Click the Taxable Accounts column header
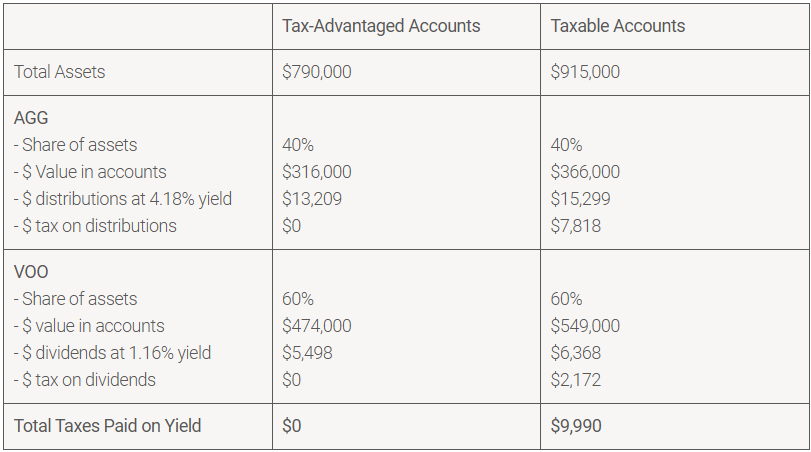 click(x=618, y=26)
